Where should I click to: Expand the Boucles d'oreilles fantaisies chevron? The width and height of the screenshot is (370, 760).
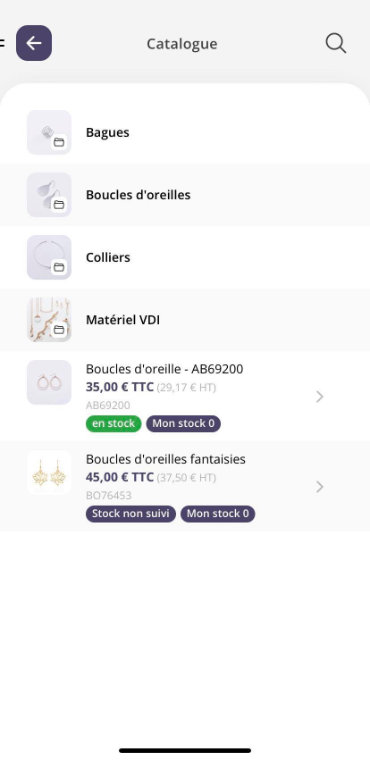point(320,487)
